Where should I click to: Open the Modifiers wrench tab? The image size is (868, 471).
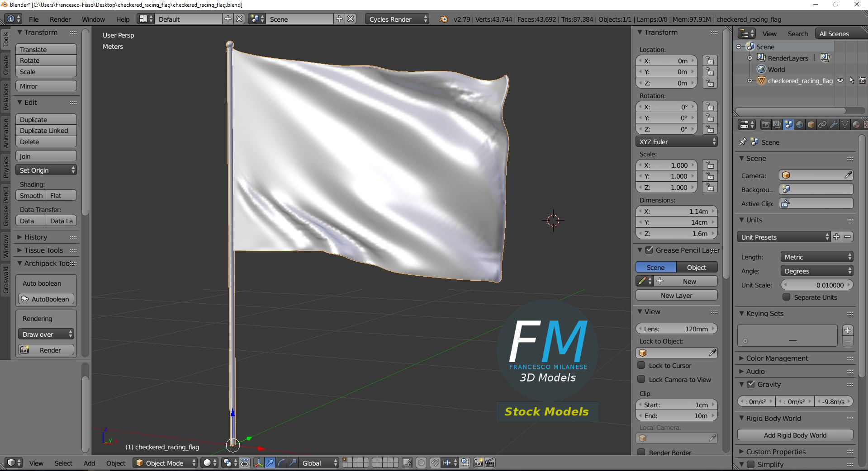(834, 125)
